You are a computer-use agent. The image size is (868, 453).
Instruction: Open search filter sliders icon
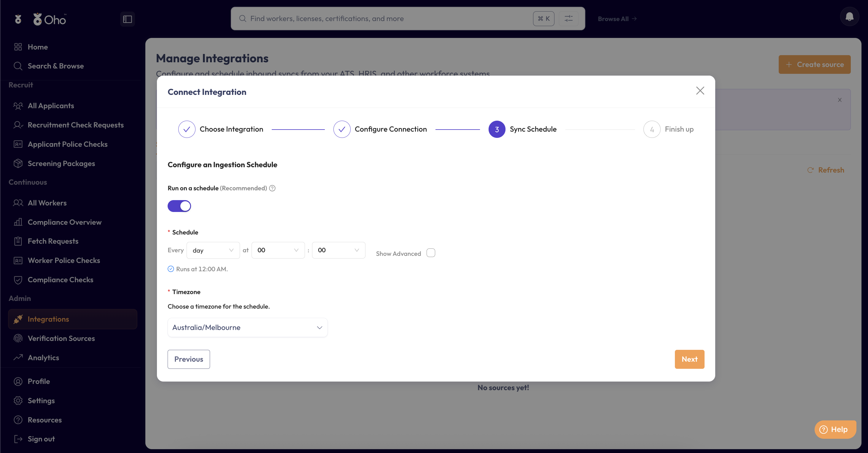pos(568,18)
